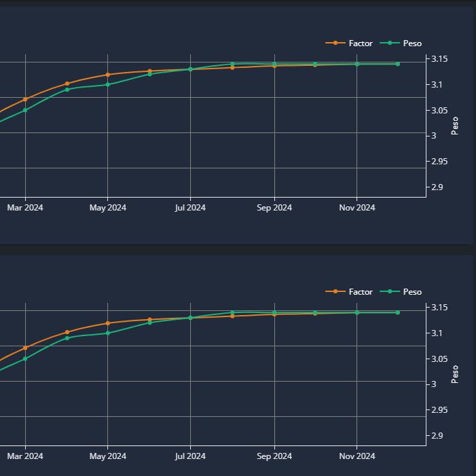The height and width of the screenshot is (476, 476).
Task: Click Sep 2024 x-axis label in bottom chart
Action: tap(274, 456)
